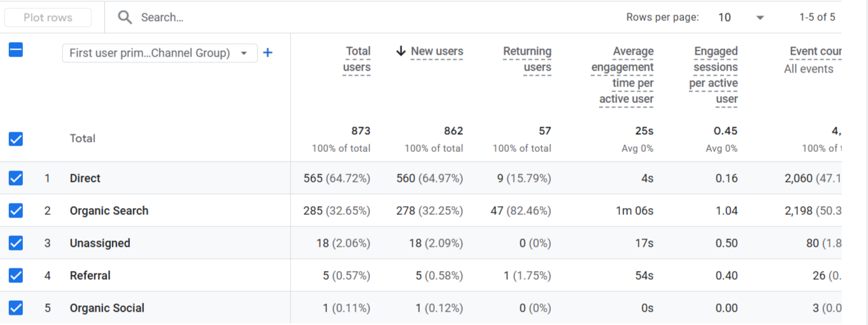Click the search magnifier icon
Screen dimensions: 868x325
(x=125, y=17)
